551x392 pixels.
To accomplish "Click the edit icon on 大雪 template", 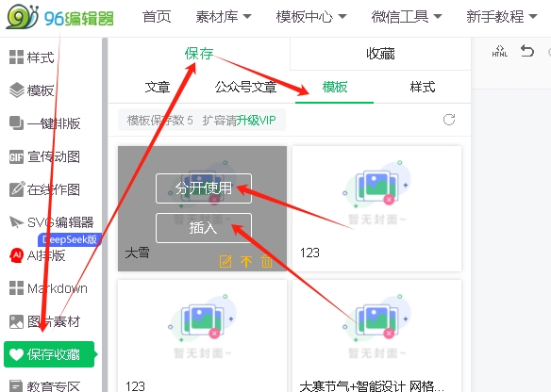I will click(x=225, y=261).
